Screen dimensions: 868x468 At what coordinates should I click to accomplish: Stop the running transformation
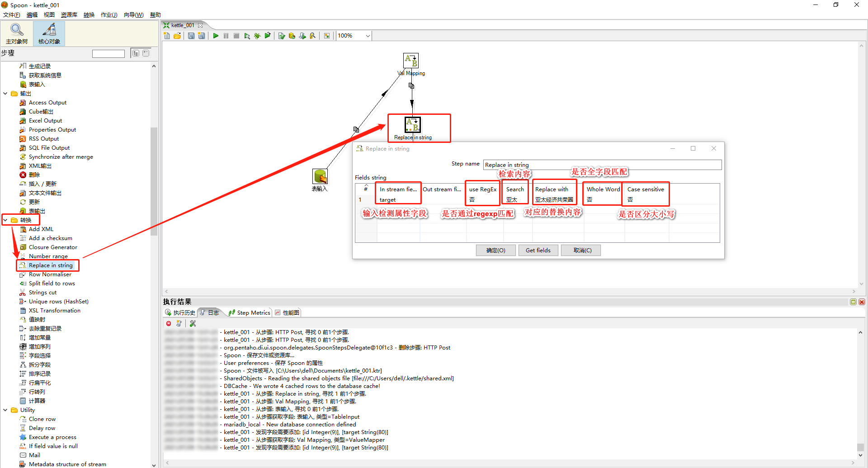236,36
